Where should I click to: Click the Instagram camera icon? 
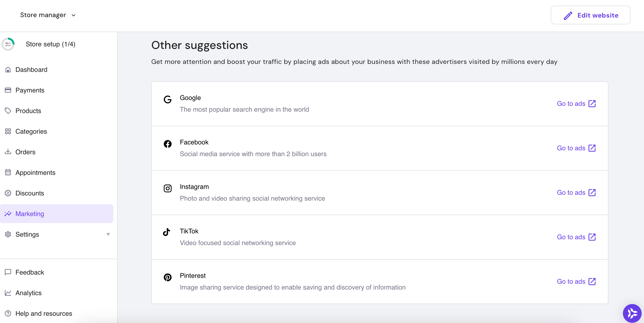tap(167, 188)
